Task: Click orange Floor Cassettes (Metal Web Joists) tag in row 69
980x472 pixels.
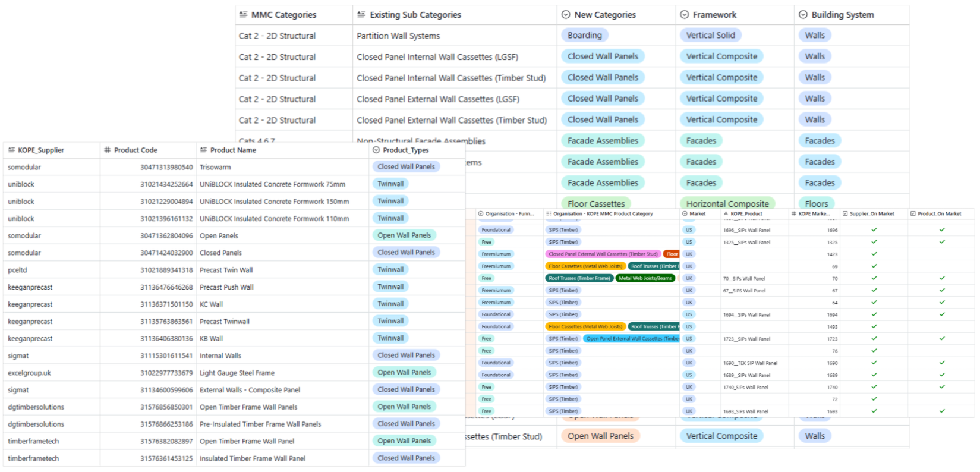Action: coord(585,266)
